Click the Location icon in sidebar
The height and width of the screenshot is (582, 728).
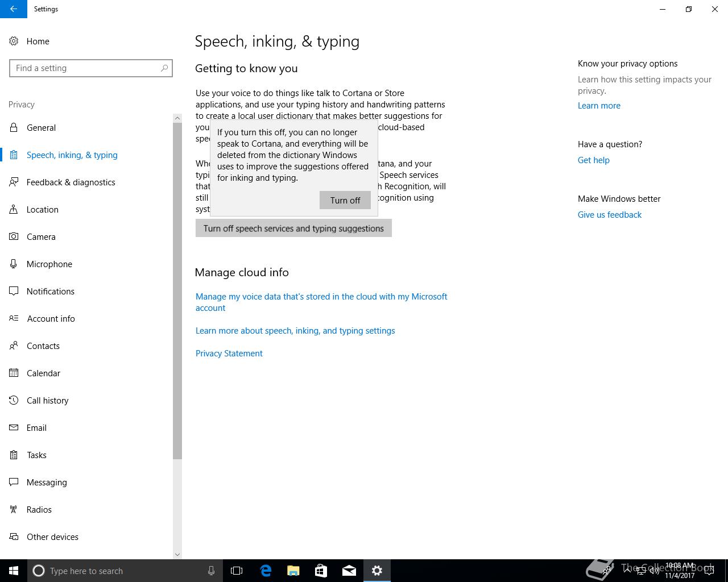pyautogui.click(x=14, y=209)
